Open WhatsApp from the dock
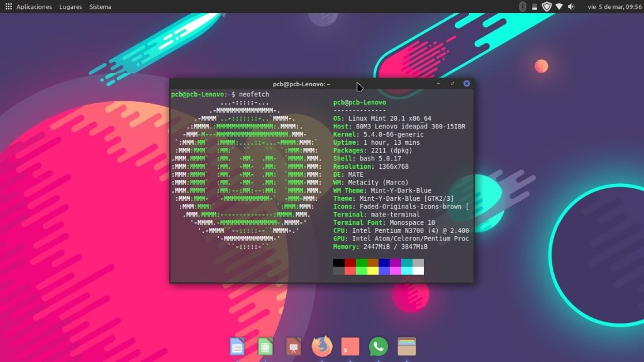The image size is (644, 362). [378, 346]
